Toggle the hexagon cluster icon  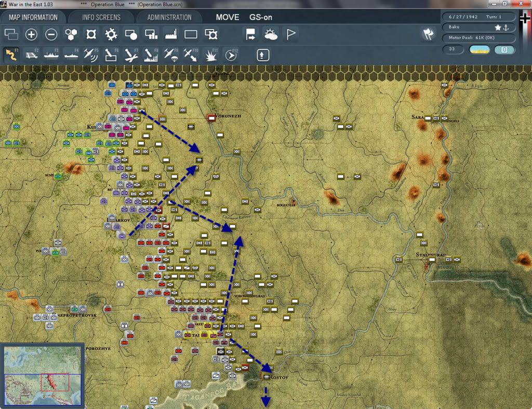pos(71,34)
